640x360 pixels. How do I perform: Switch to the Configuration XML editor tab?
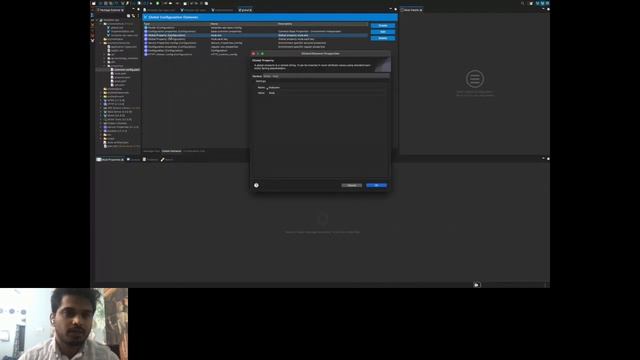[194, 151]
